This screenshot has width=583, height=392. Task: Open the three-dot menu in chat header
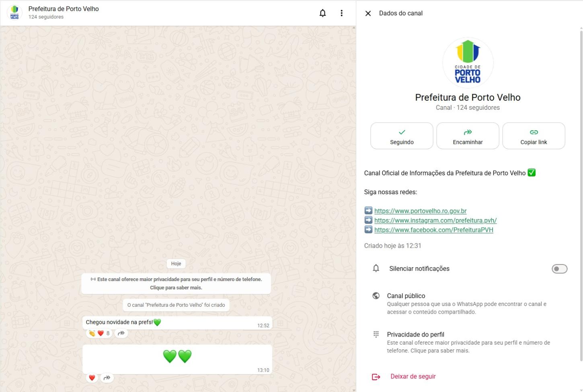coord(341,13)
